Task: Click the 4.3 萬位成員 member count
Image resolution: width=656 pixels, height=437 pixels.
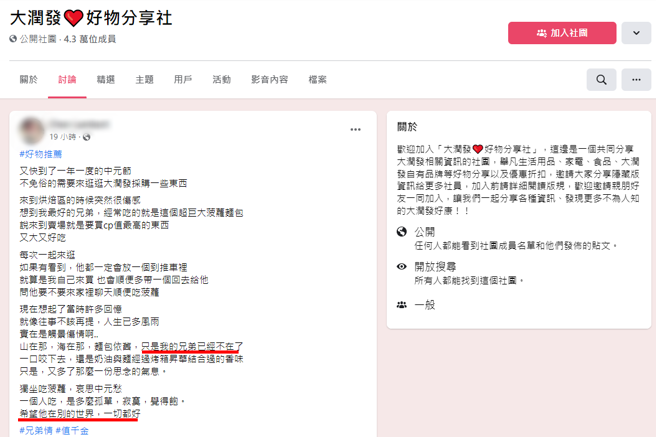Action: click(90, 39)
